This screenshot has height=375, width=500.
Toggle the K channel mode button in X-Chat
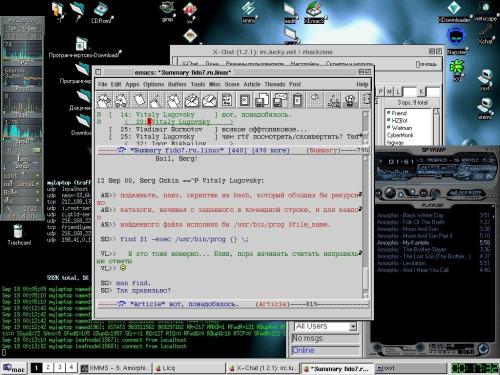click(421, 91)
